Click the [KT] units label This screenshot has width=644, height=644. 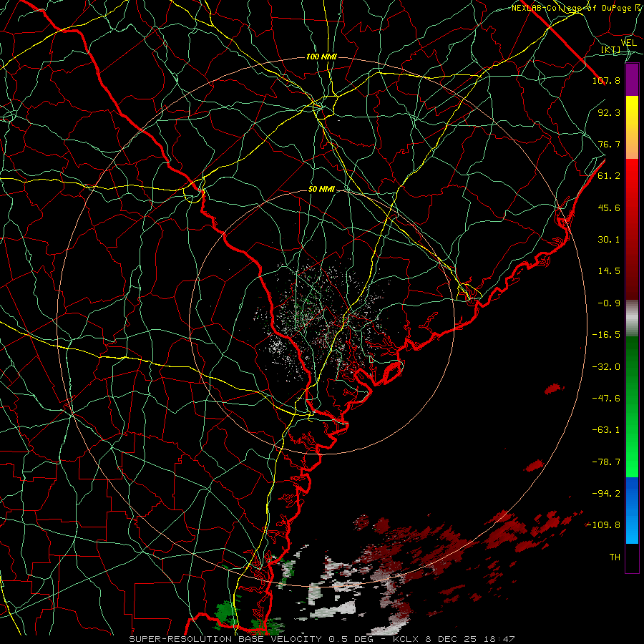(x=610, y=50)
